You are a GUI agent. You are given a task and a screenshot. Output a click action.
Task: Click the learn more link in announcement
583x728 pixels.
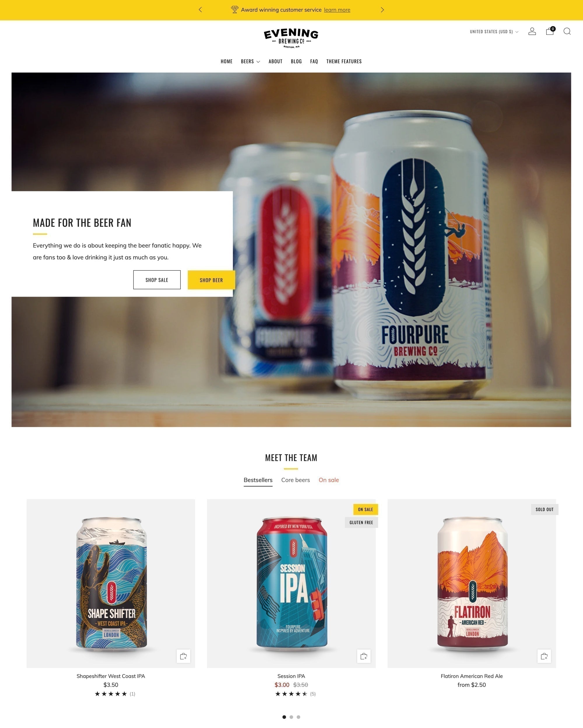(x=338, y=9)
